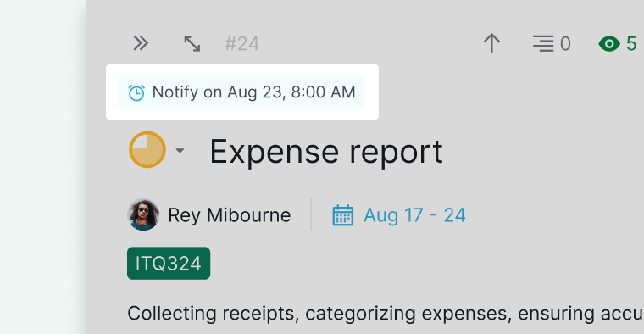This screenshot has width=644, height=334.
Task: Change assignee Rey Mibourne
Action: point(229,215)
